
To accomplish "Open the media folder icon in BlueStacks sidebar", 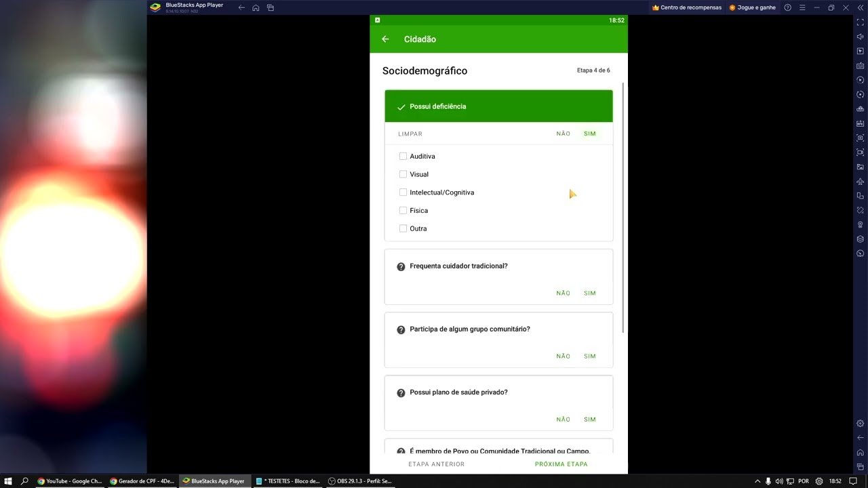I will 861,167.
